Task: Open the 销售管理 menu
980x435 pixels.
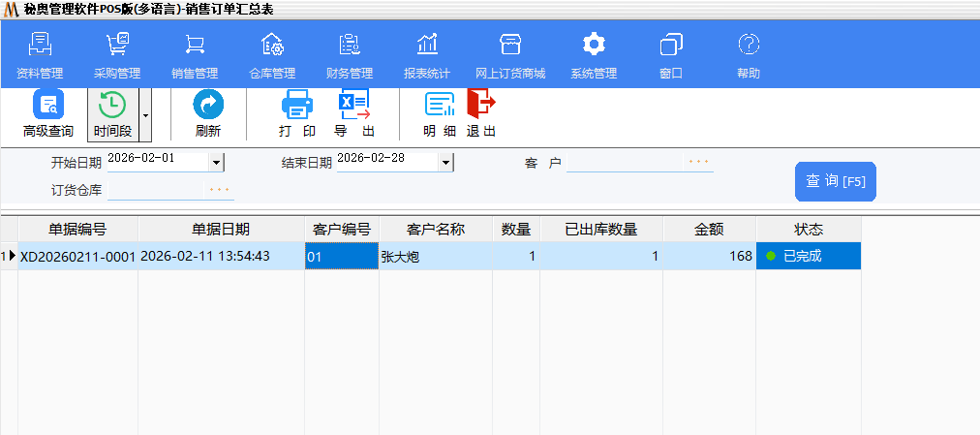Action: pos(195,55)
